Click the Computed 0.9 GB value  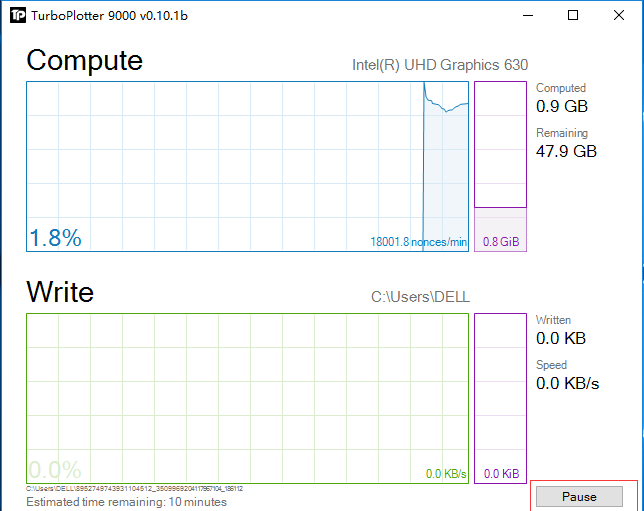(562, 107)
